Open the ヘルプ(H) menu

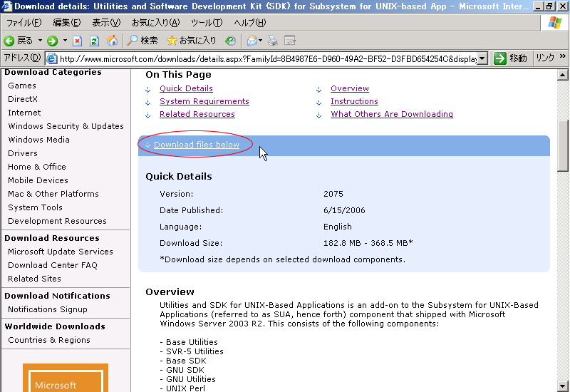click(x=250, y=23)
